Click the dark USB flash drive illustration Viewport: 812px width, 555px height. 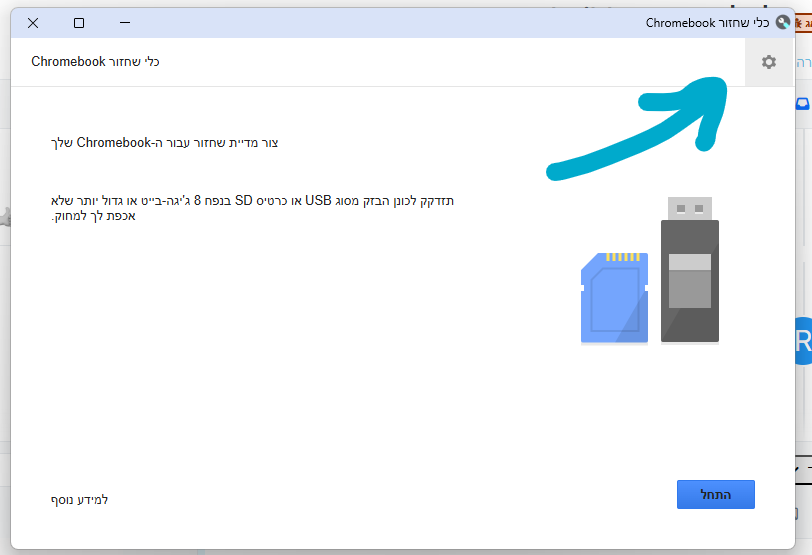690,270
